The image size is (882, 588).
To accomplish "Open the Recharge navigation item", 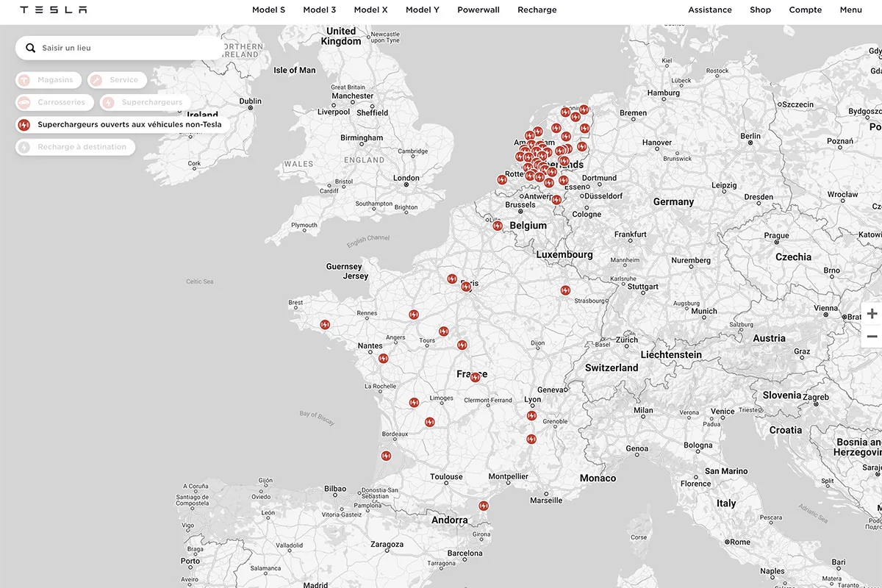I will point(537,10).
